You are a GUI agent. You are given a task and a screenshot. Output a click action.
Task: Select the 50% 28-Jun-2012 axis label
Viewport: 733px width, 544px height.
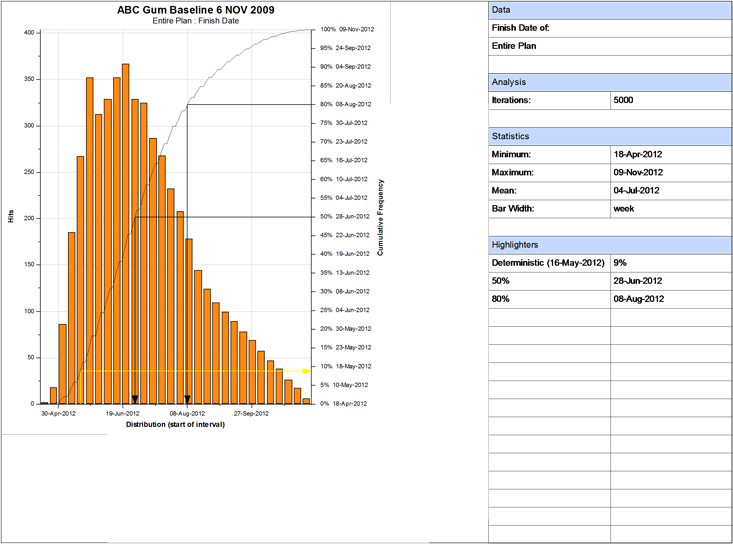[344, 216]
